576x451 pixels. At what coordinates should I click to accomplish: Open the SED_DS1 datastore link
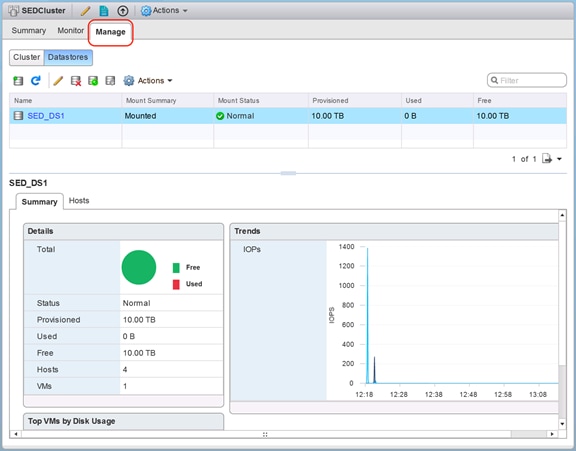(46, 116)
